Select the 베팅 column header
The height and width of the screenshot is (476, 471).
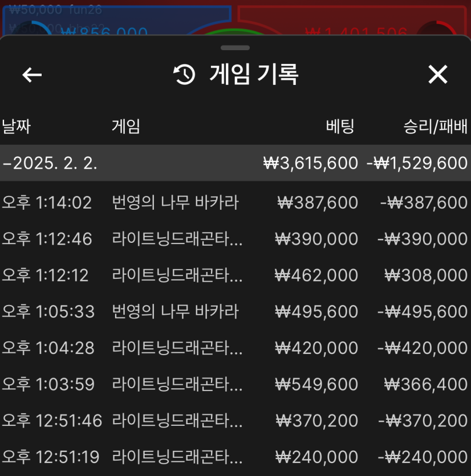click(x=340, y=126)
